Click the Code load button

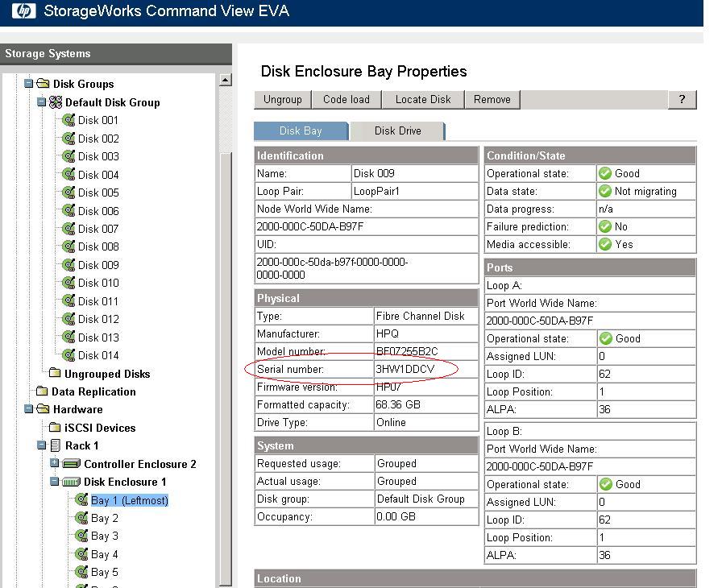[346, 99]
